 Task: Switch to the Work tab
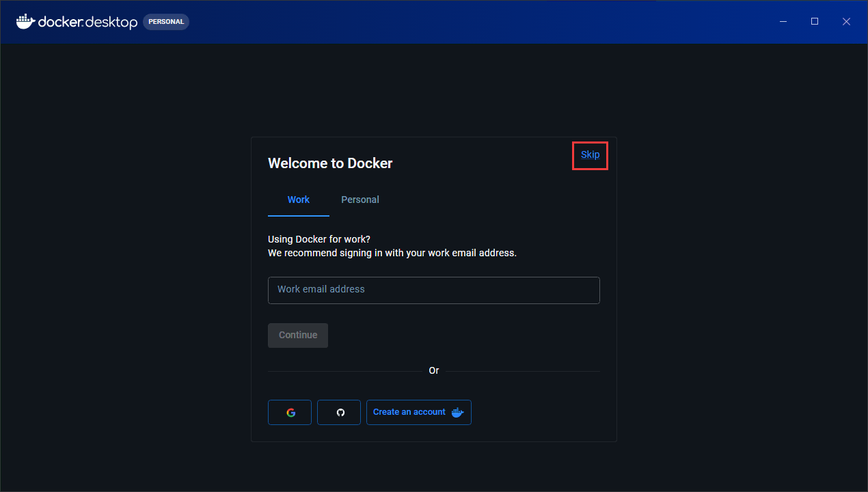pos(299,200)
